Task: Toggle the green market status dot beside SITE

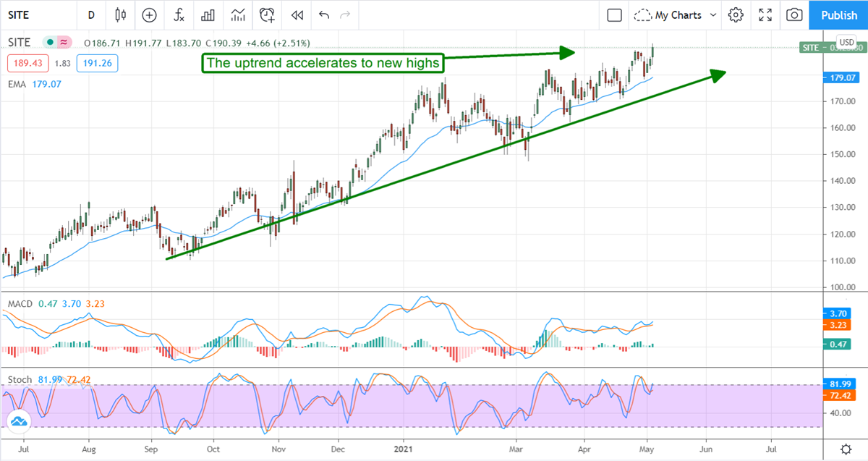Action: tap(50, 42)
